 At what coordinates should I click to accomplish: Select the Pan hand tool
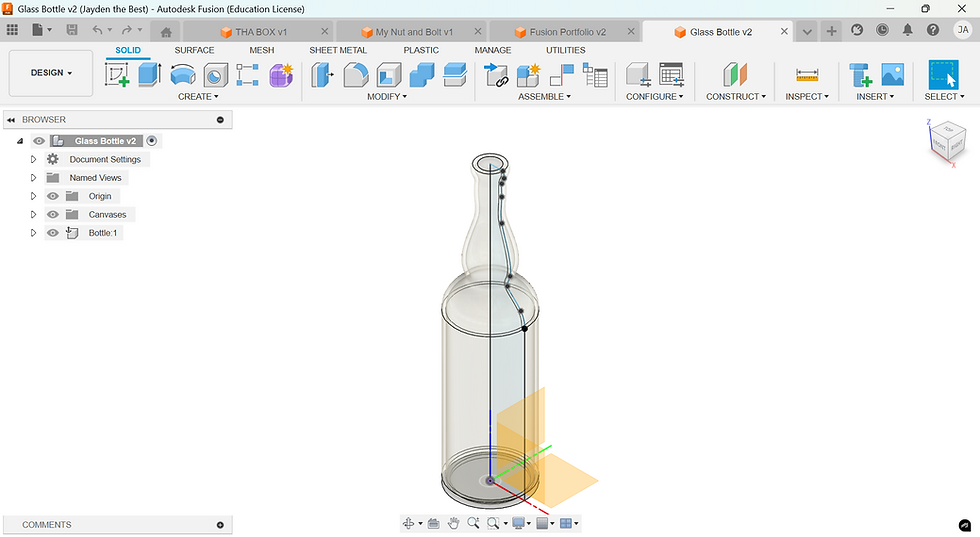pos(454,523)
